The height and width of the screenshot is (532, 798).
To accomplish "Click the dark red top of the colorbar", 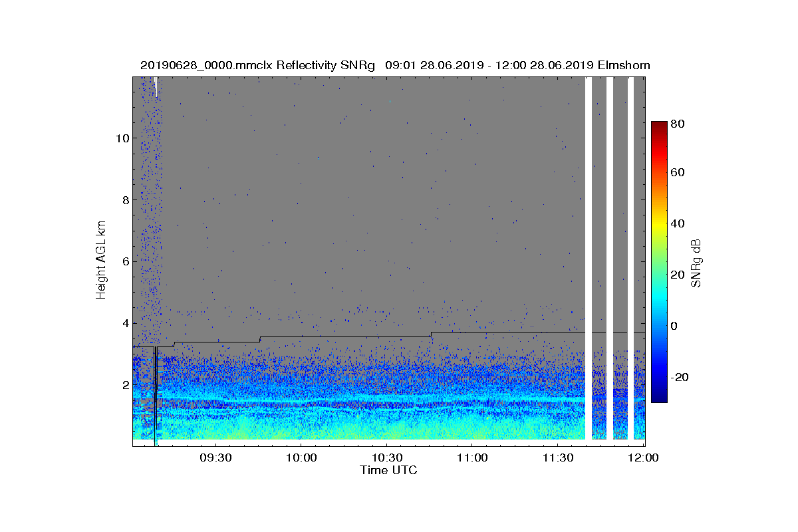I will [658, 126].
